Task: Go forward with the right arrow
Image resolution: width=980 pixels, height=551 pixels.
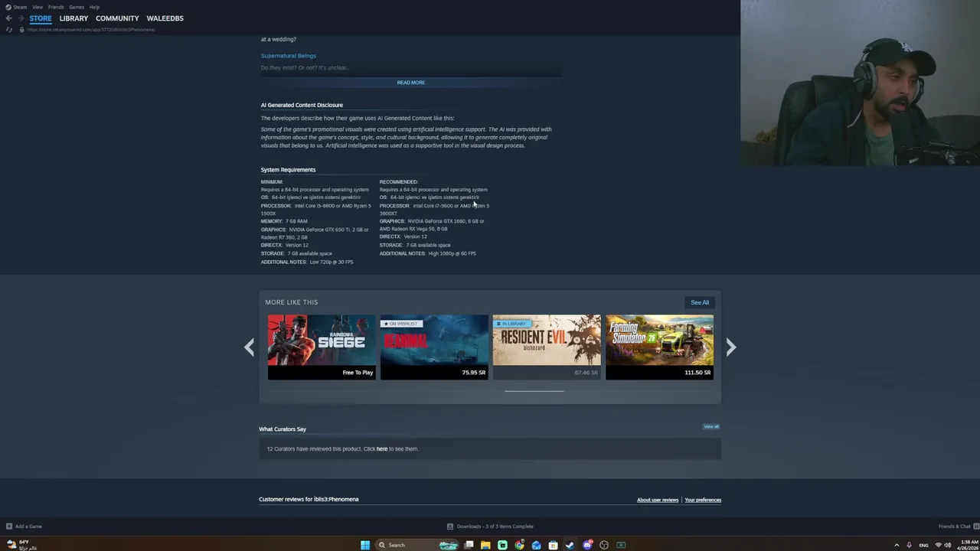Action: point(20,18)
